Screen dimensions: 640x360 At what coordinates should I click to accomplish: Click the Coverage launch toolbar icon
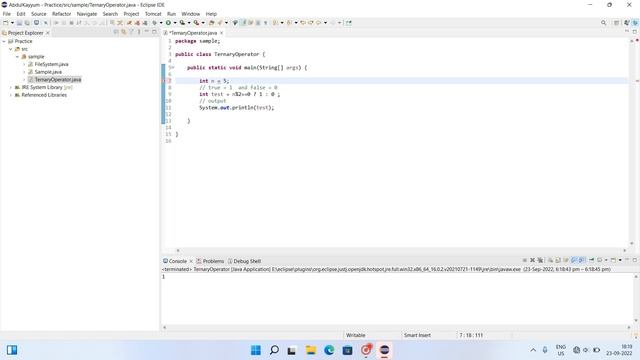tap(182, 23)
